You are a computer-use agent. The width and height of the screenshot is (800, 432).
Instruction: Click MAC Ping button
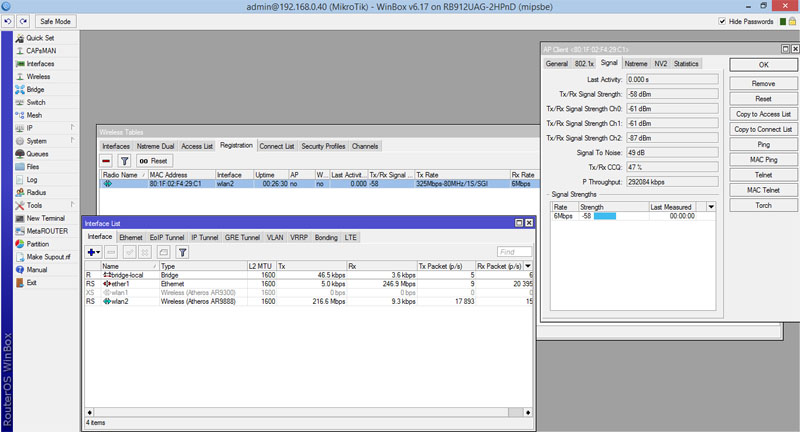(763, 160)
